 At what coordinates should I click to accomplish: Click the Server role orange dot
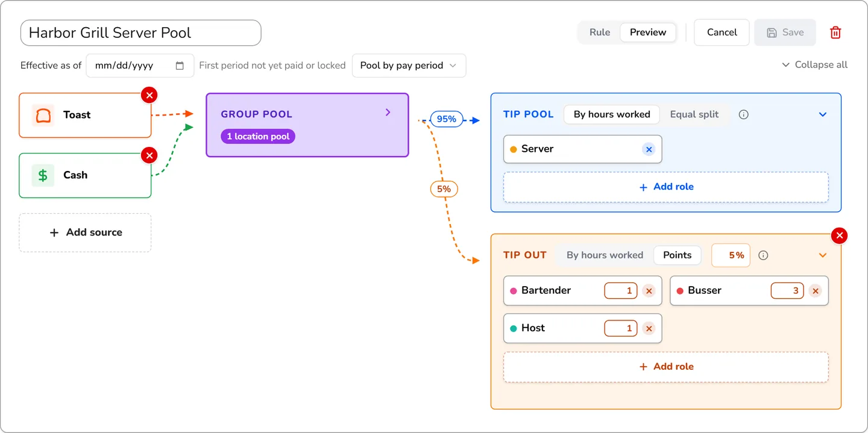tap(514, 149)
